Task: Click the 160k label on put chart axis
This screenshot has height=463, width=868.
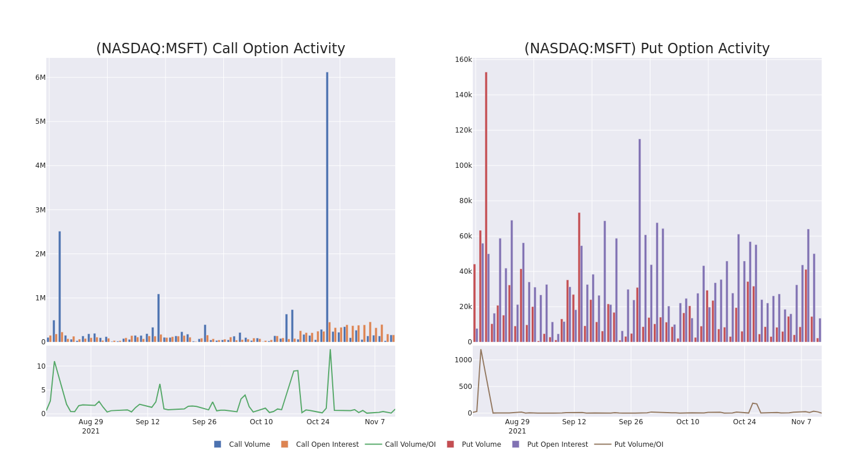Action: click(x=464, y=60)
